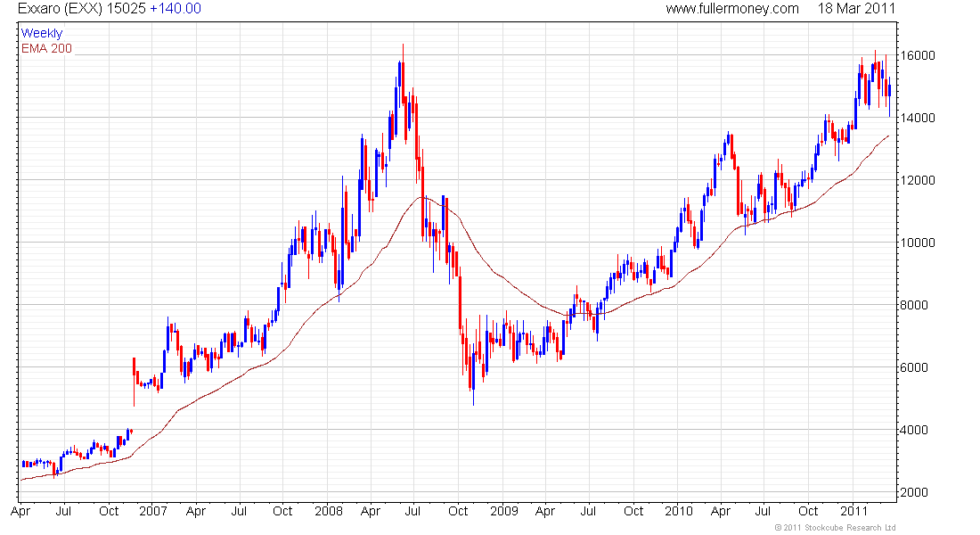Screen dimensions: 980x535
Task: Click the 'EMA 200' legend label
Action: [47, 48]
